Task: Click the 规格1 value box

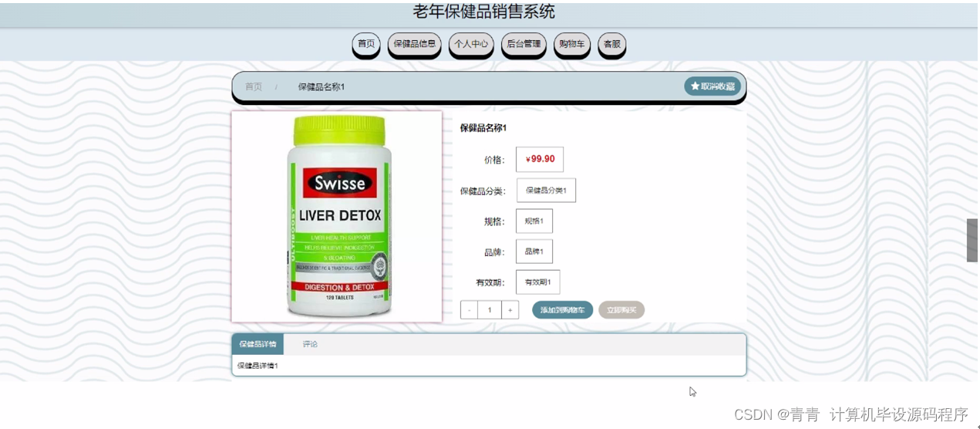Action: (534, 221)
